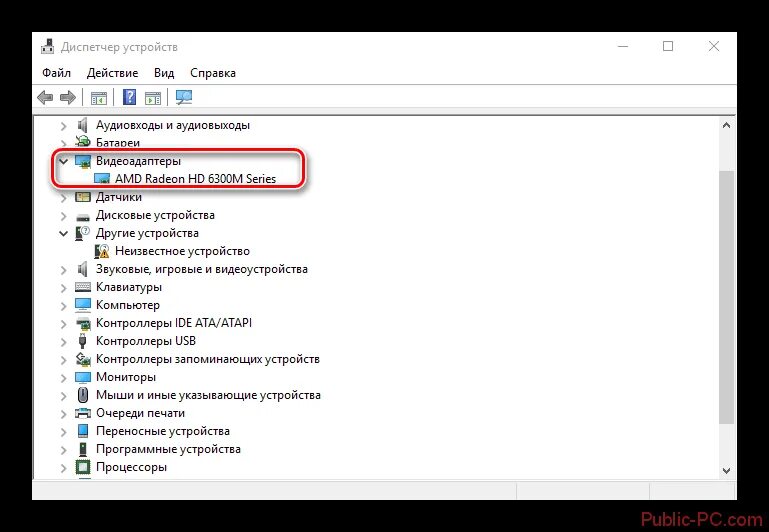Screen dimensions: 769x532
Task: Click the mouse icon beside Мыши и иные указывающие устройства
Action: [x=83, y=395]
